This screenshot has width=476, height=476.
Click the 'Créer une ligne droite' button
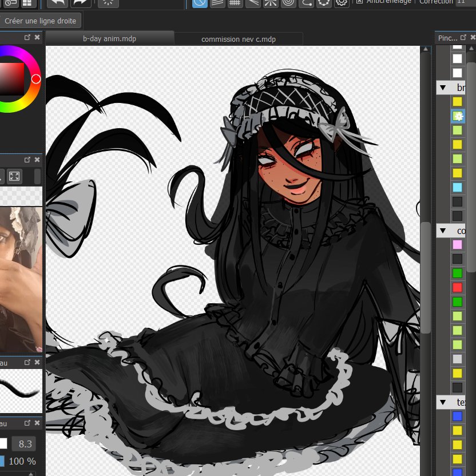point(40,21)
